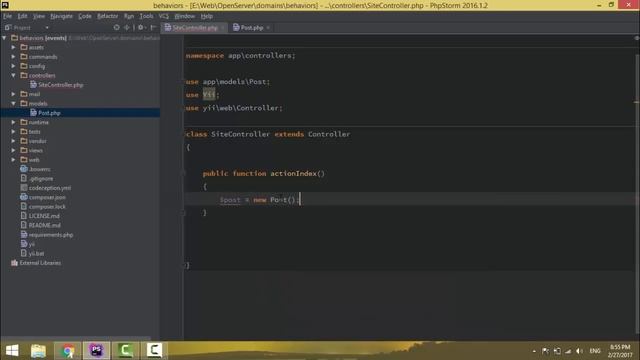Select requirements.php file
Image resolution: width=640 pixels, height=360 pixels.
tap(51, 235)
